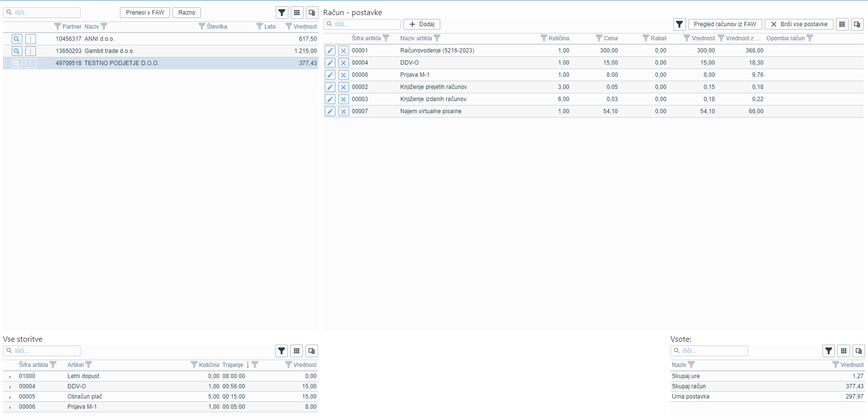The height and width of the screenshot is (417, 868).
Task: Open the column chooser in the Vsote toolbar
Action: click(x=844, y=351)
